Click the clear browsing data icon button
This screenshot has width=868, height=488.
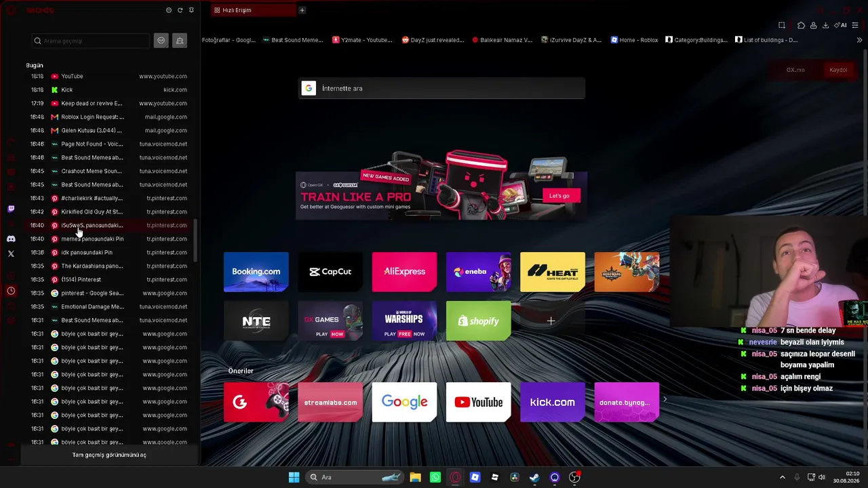[x=180, y=41]
